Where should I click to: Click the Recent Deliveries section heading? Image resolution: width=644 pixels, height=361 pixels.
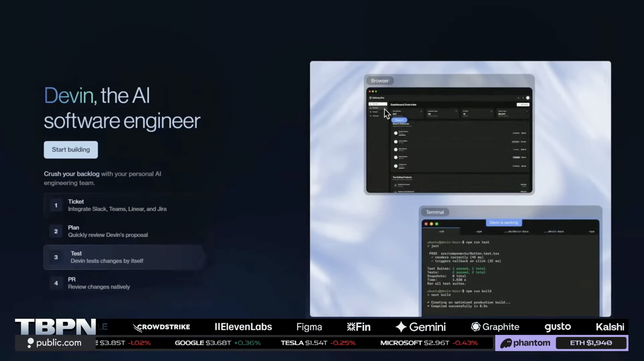pos(401,124)
